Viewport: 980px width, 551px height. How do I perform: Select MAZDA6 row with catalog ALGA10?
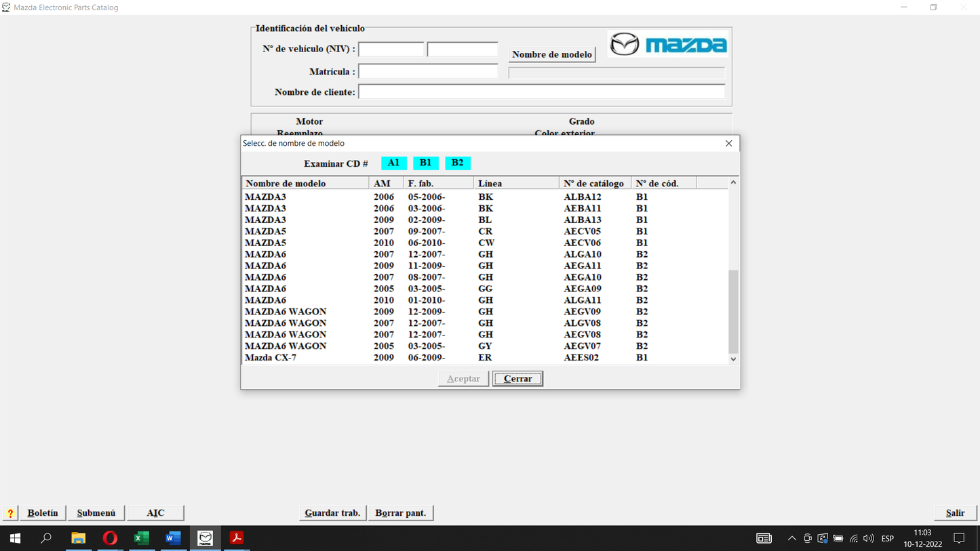(485, 254)
